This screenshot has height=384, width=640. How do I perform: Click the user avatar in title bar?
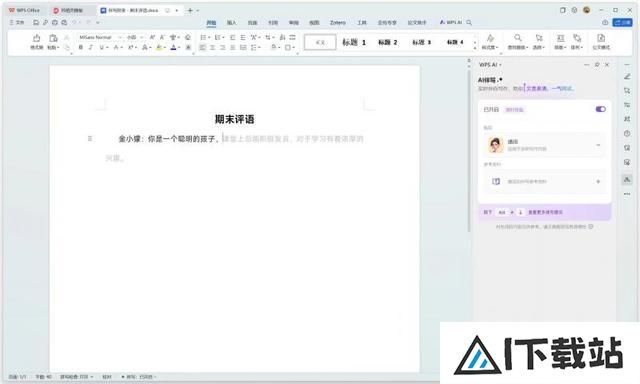(x=587, y=10)
